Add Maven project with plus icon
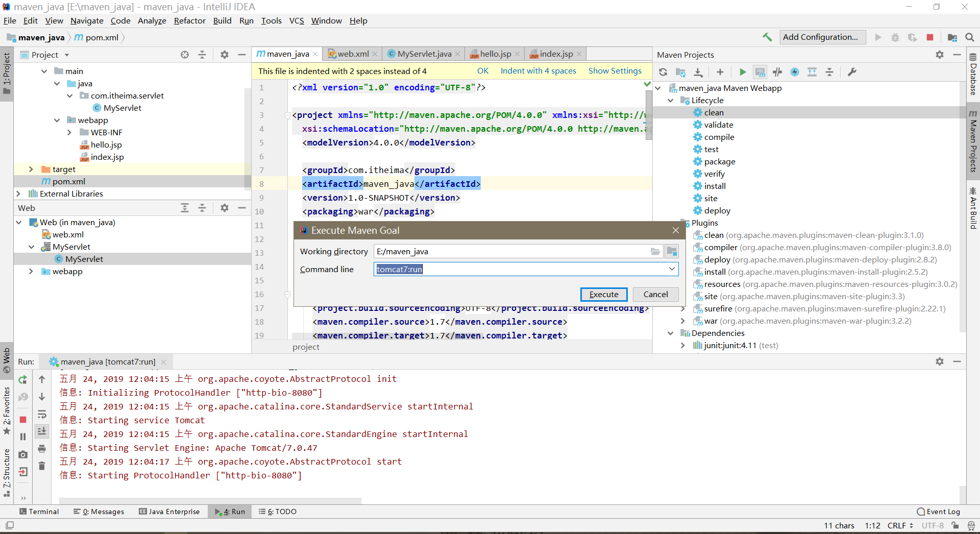This screenshot has width=980, height=534. click(x=720, y=72)
